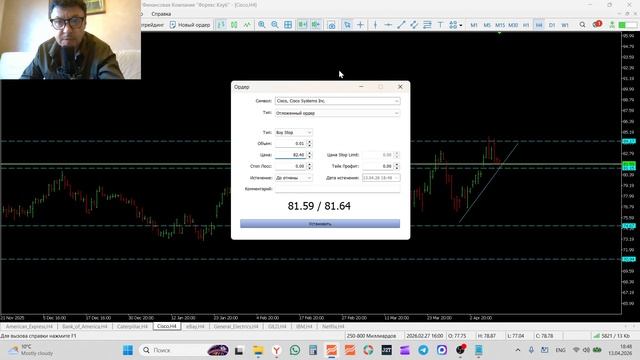Select the standard cursor tool
This screenshot has height=360, width=640.
point(347,25)
